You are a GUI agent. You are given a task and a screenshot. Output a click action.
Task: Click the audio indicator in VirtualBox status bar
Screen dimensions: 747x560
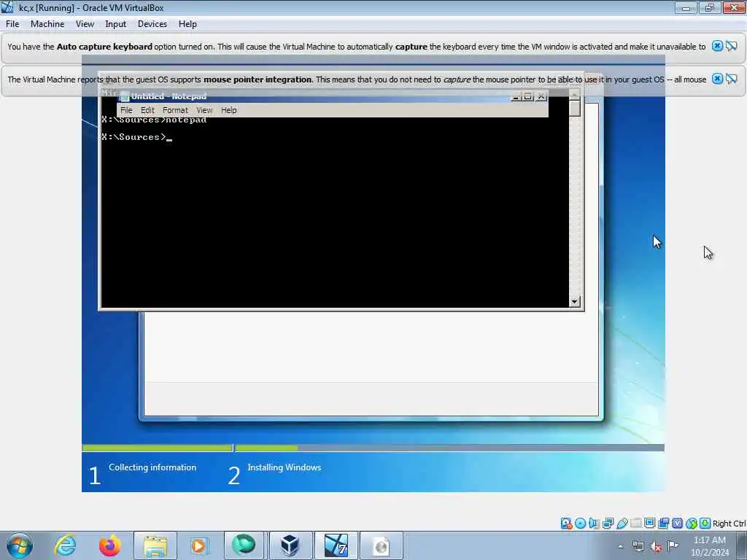click(x=594, y=524)
